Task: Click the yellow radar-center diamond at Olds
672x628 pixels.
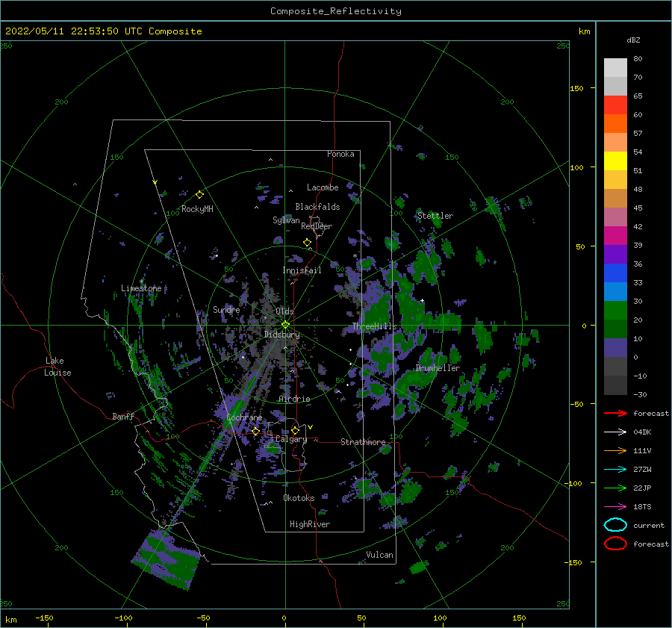Action: pyautogui.click(x=285, y=325)
